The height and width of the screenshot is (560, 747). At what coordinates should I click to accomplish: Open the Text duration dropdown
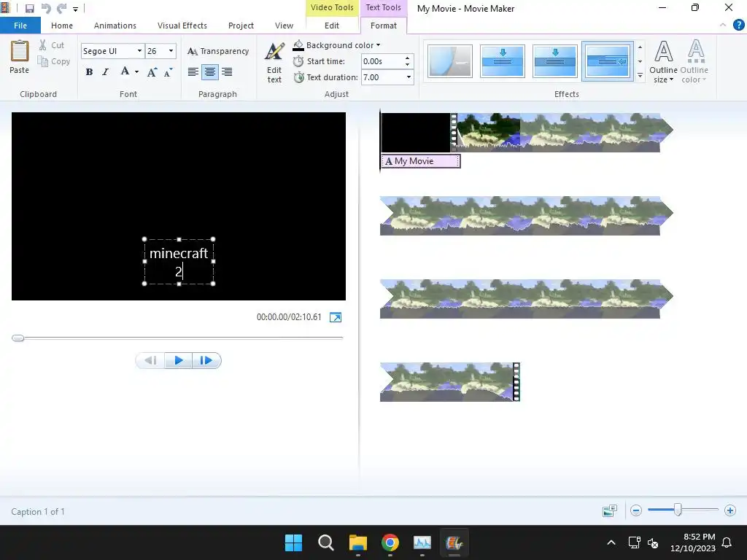tap(409, 77)
